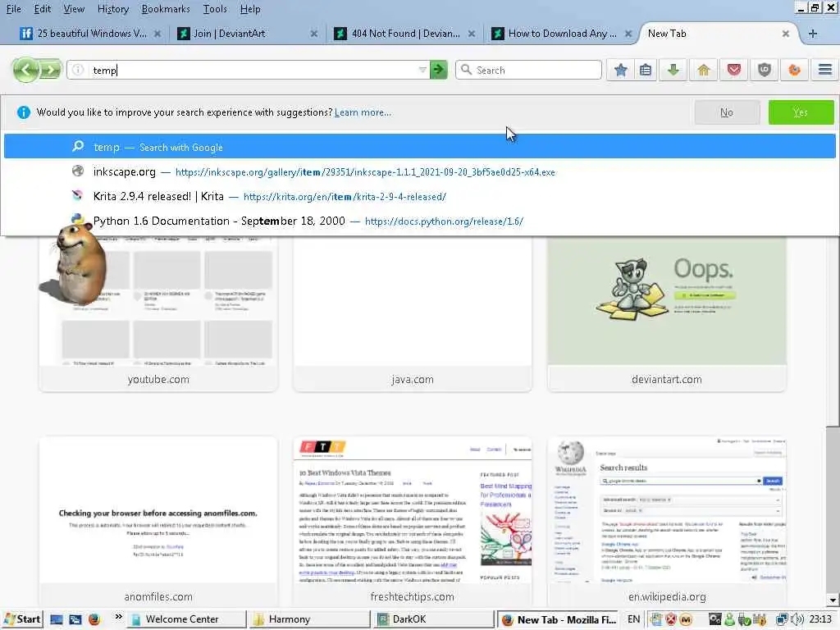Click the volume speaker tray icon
840x630 pixels.
pyautogui.click(x=798, y=620)
